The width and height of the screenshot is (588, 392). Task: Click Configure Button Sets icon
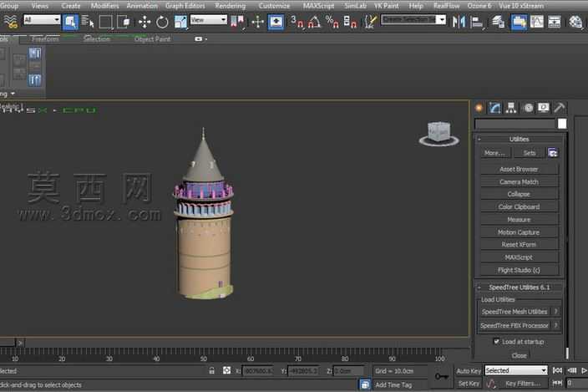(553, 153)
